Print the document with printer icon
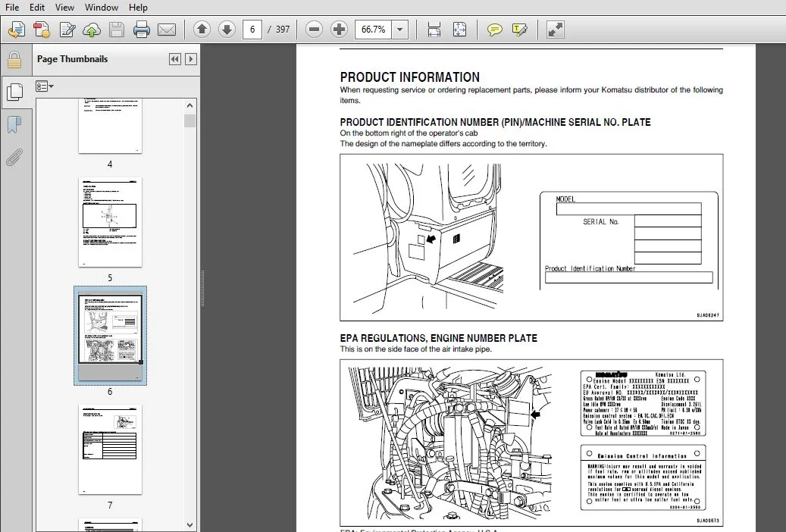The image size is (786, 532). [142, 30]
